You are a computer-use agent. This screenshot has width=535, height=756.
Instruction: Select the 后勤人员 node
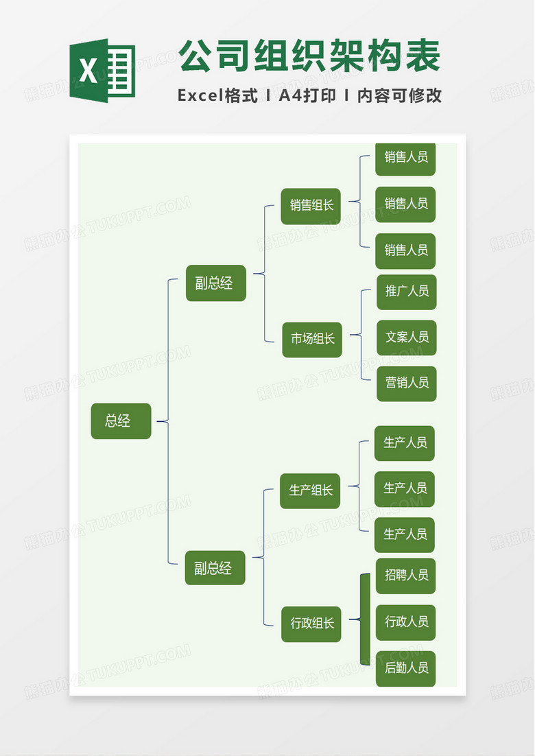tap(406, 668)
